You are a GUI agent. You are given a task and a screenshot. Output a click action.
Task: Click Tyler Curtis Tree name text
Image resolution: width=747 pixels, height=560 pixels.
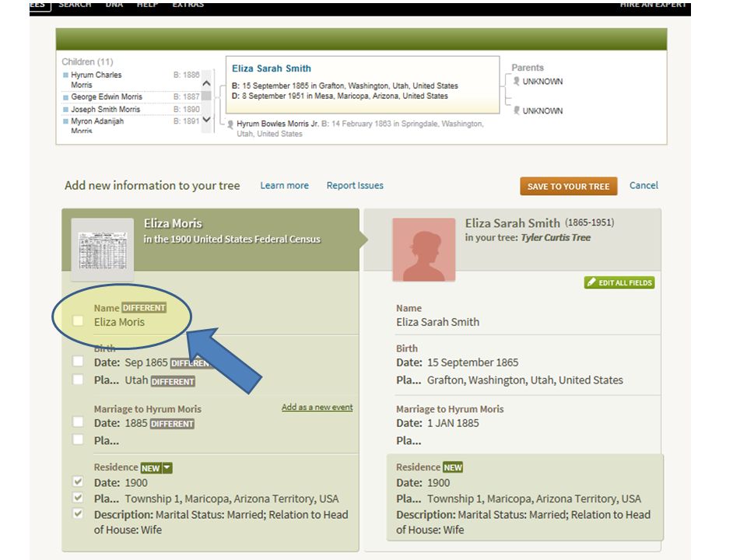pos(556,238)
